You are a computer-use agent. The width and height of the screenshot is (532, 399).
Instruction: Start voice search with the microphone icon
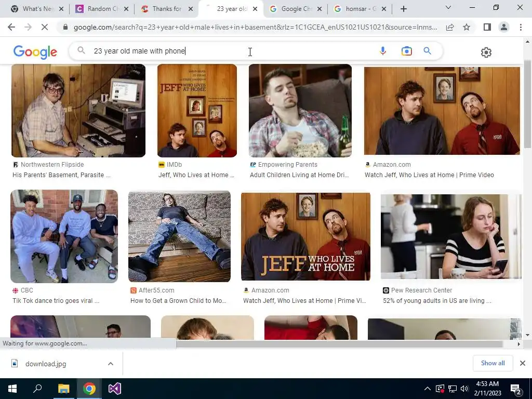point(383,51)
